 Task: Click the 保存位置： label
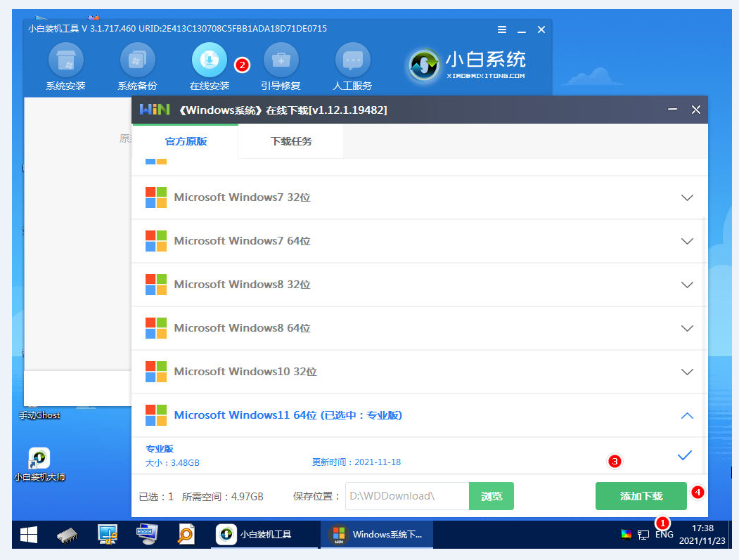(316, 497)
